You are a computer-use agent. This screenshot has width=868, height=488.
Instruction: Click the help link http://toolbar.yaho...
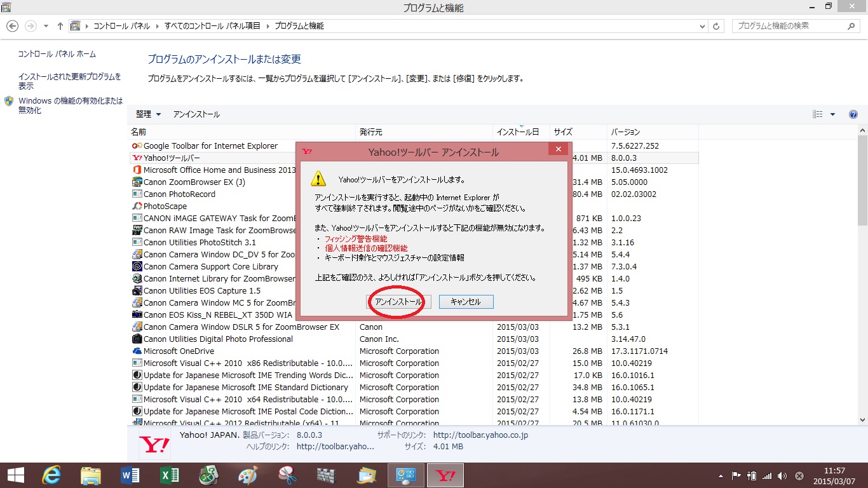pyautogui.click(x=336, y=447)
